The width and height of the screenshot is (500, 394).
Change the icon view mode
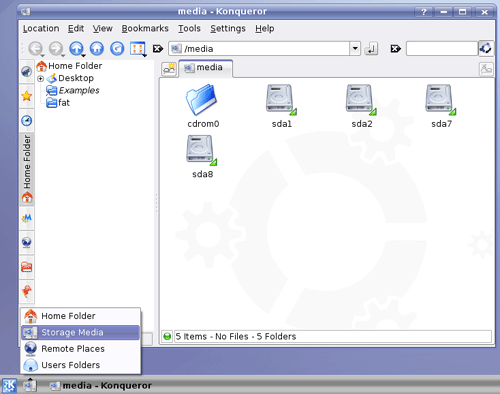coord(138,49)
